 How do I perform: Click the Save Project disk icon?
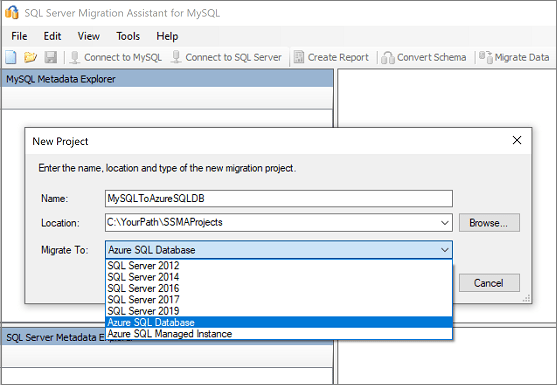51,57
